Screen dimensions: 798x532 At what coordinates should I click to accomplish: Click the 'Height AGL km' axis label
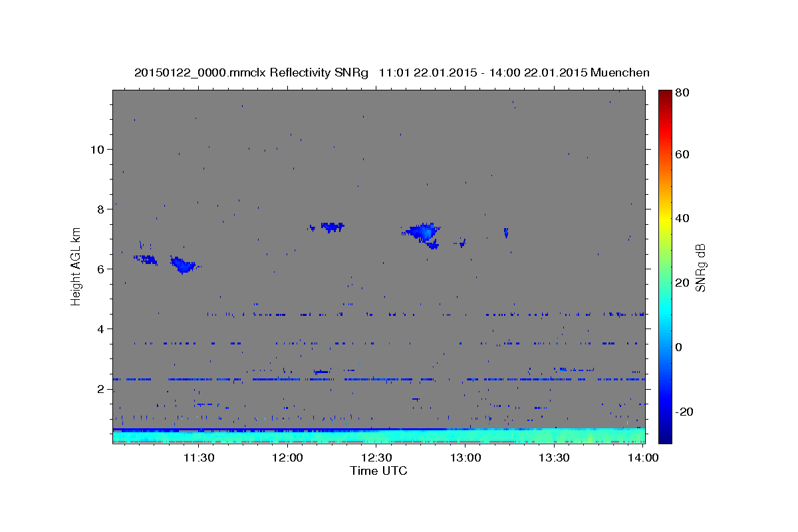[76, 267]
